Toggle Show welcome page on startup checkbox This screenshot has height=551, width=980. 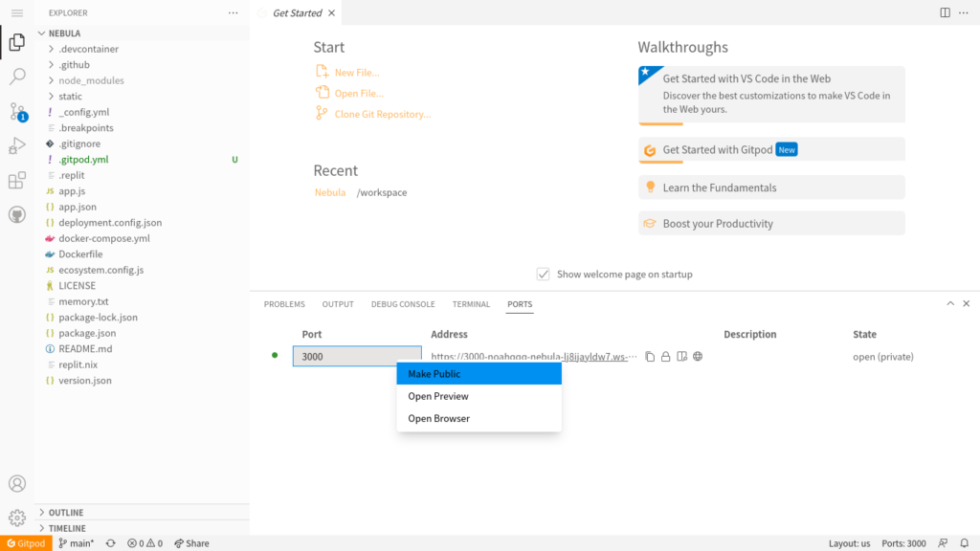point(544,274)
